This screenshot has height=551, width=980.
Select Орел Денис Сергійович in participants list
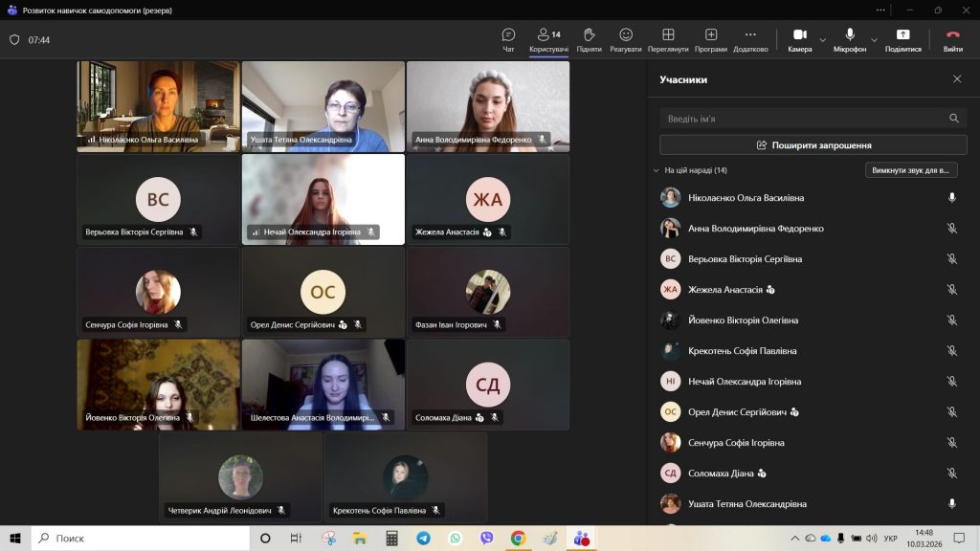pos(737,412)
